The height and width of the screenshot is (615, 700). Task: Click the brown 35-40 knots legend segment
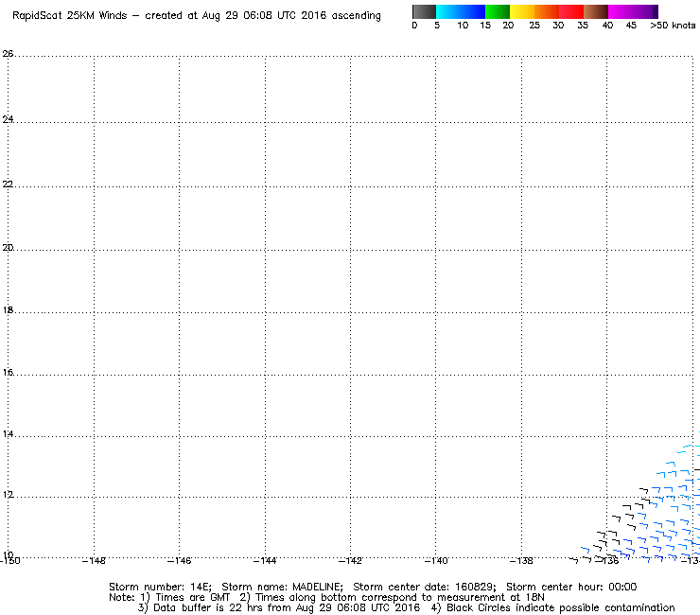pos(596,11)
